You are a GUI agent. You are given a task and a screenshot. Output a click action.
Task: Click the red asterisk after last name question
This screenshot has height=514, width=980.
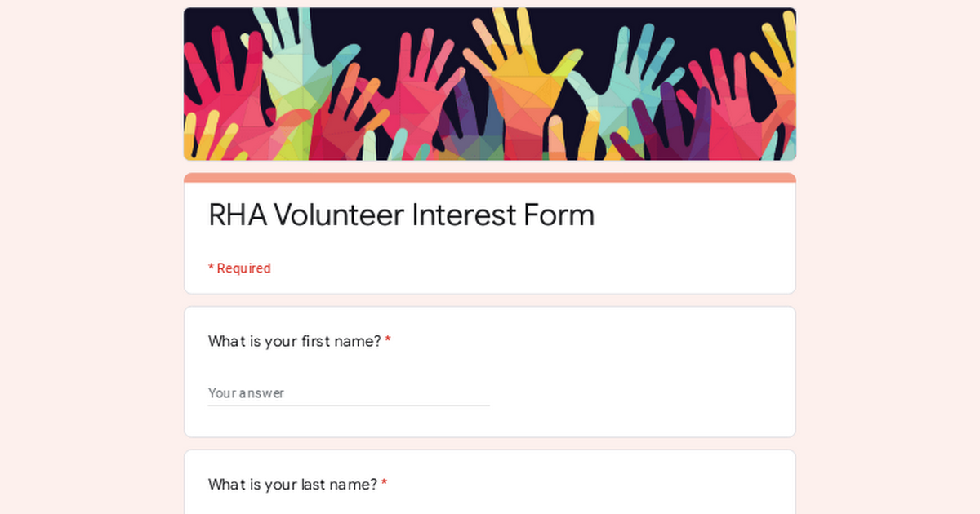384,485
